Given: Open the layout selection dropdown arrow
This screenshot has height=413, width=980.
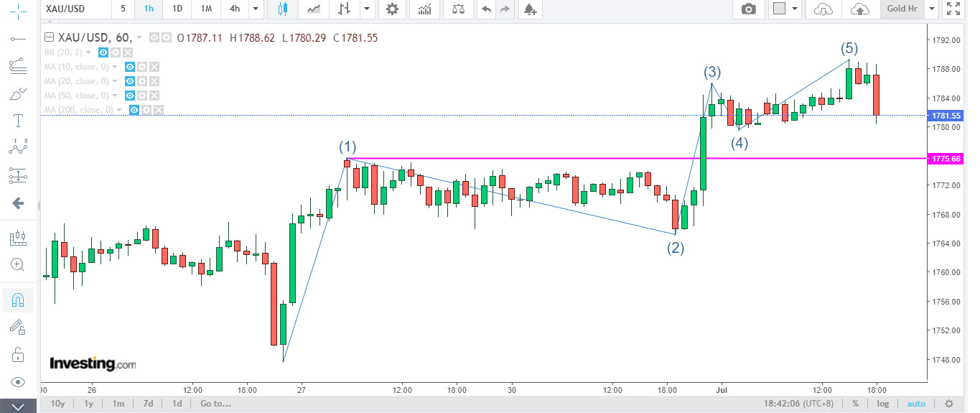Looking at the screenshot, I should click(x=795, y=9).
